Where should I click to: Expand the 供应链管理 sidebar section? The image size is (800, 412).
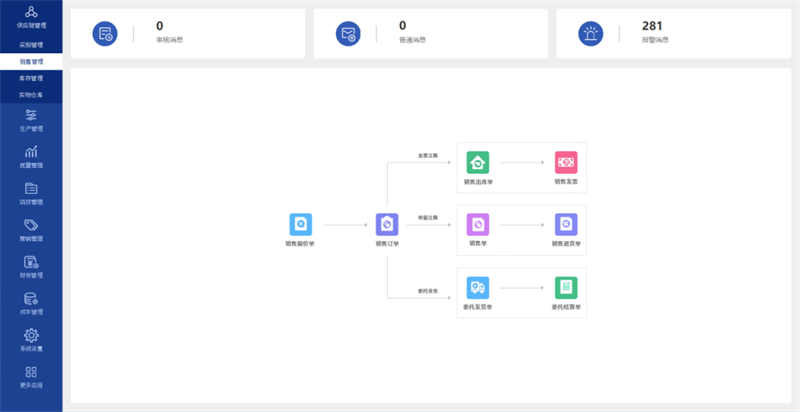31,15
